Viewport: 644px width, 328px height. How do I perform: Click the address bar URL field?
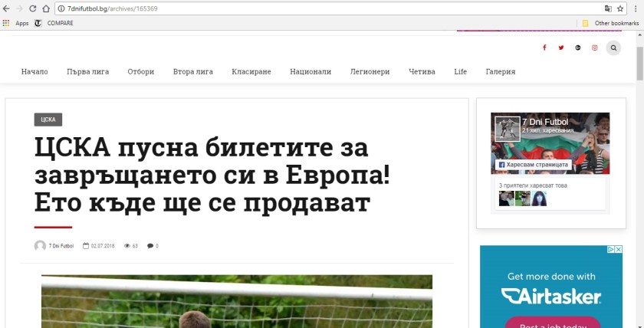point(307,8)
